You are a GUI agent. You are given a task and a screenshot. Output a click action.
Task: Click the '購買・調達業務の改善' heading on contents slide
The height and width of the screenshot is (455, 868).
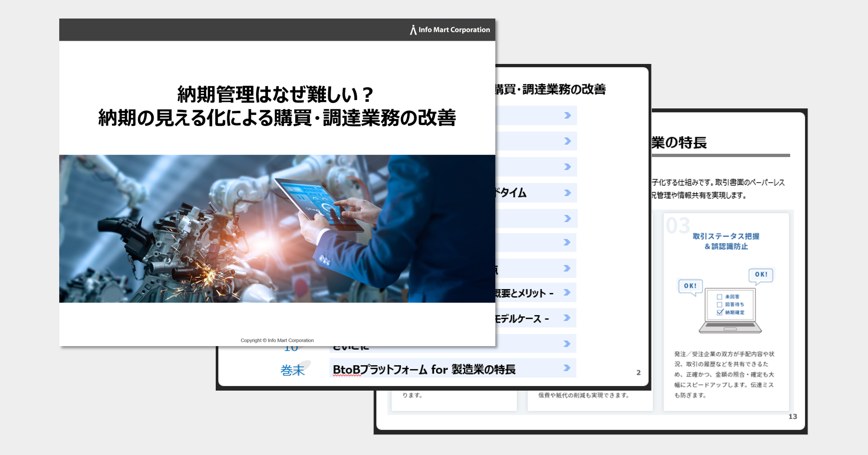(x=550, y=89)
